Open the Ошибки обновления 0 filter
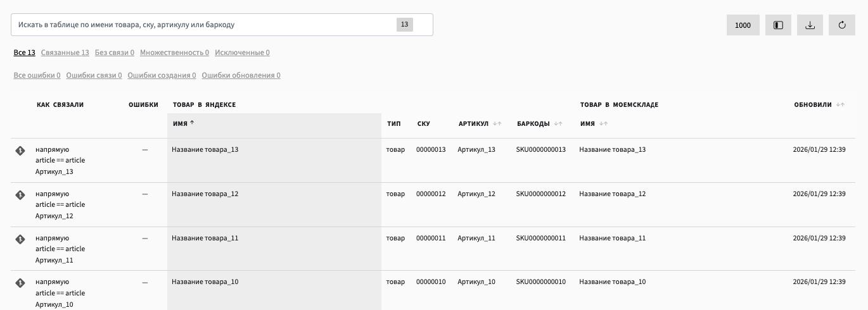 (241, 75)
